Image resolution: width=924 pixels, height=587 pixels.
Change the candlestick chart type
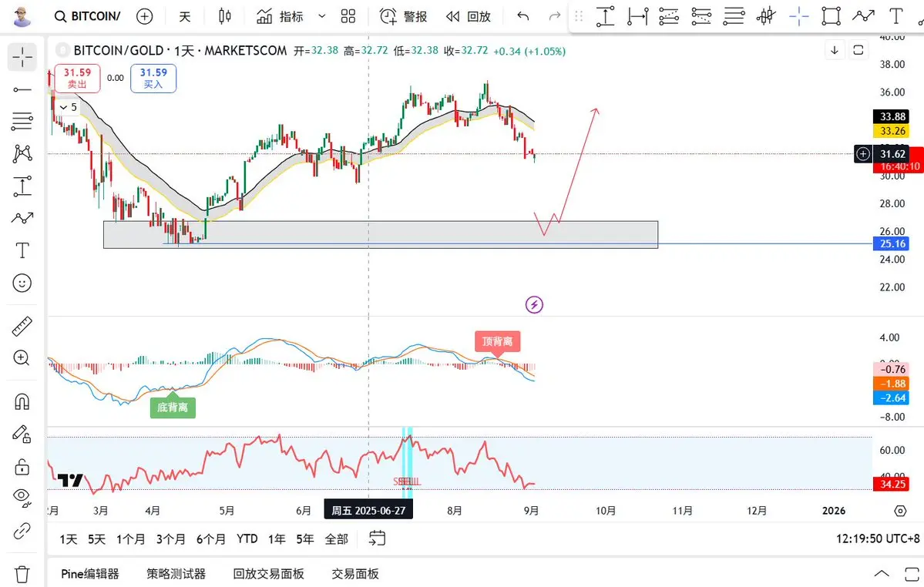pos(224,16)
